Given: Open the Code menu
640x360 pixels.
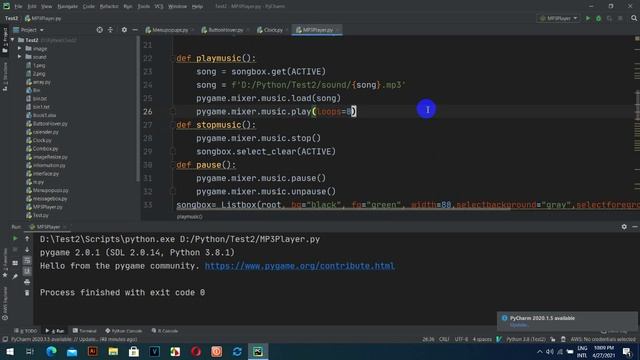Looking at the screenshot, I should (89, 7).
